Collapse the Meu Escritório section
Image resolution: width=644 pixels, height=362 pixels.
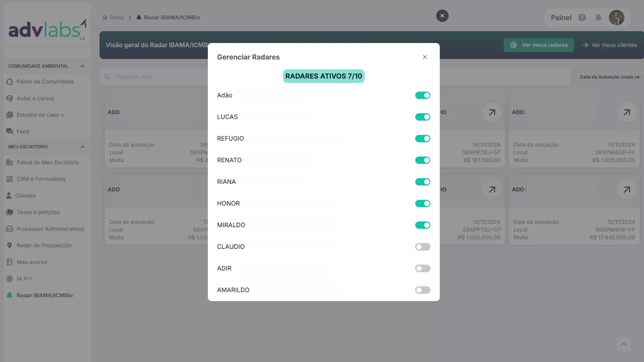point(82,147)
